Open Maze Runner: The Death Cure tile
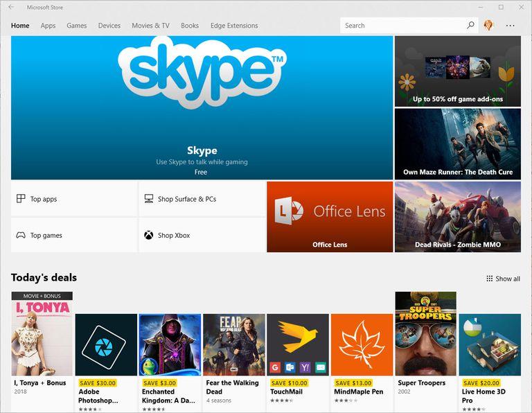 pos(458,144)
